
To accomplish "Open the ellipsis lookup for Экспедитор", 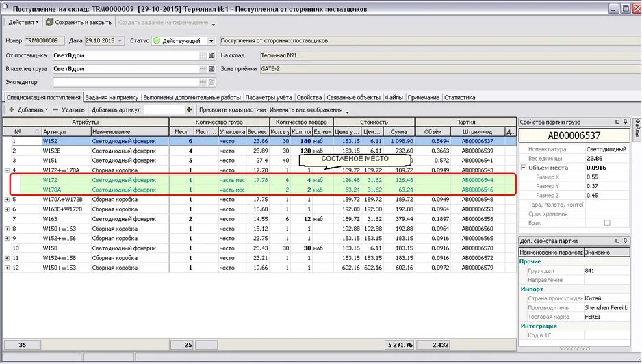I will [x=203, y=82].
